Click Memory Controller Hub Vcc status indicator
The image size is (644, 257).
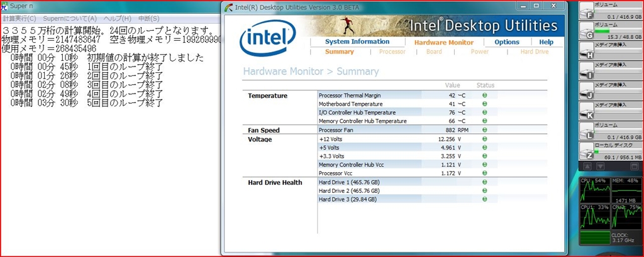[485, 165]
